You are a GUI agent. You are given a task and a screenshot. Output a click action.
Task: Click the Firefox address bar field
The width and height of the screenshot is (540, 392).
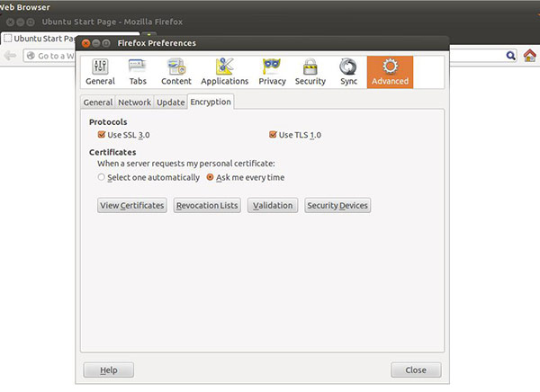[x=49, y=56]
